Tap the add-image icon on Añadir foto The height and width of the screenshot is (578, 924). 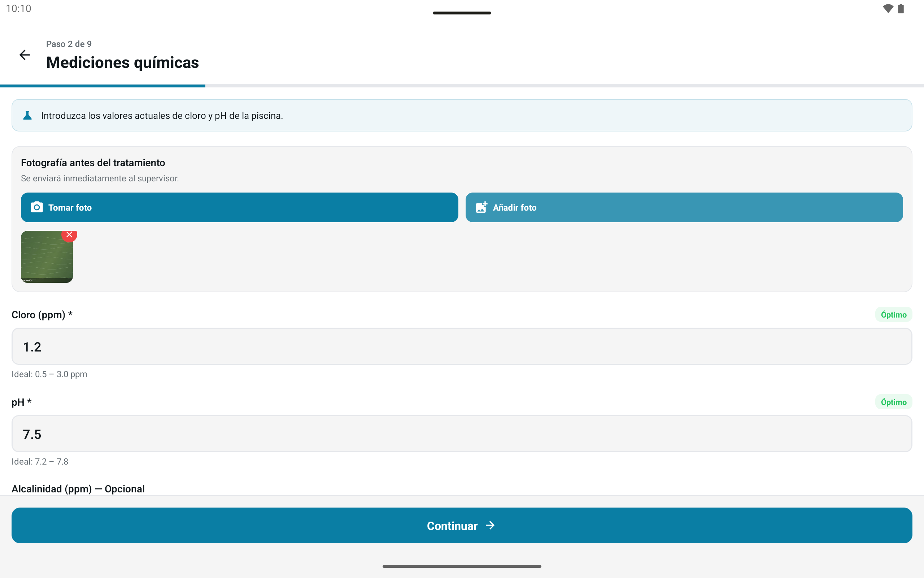point(481,207)
